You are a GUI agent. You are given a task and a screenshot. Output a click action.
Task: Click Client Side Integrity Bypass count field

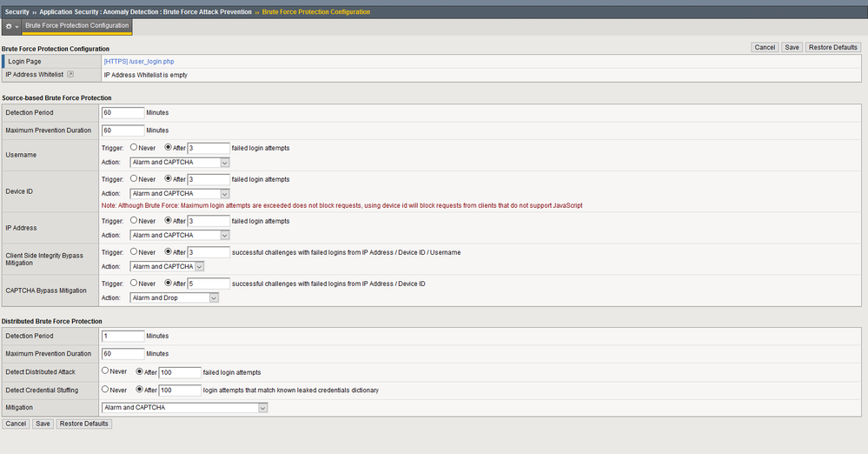[209, 252]
